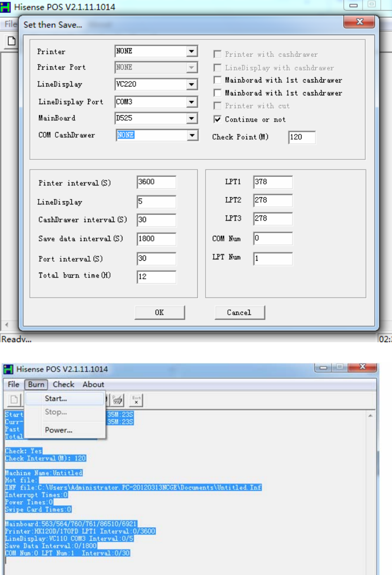Click the 'Check Interval(M): 120' log line
This screenshot has width=392, height=575.
coord(46,458)
